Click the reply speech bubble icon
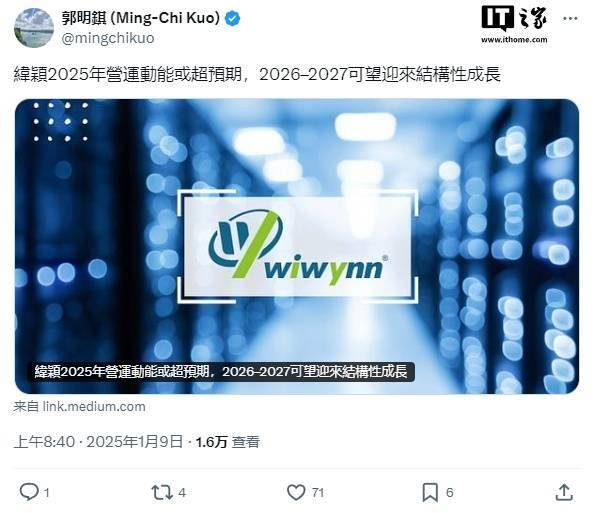This screenshot has height=513, width=596. pyautogui.click(x=29, y=492)
